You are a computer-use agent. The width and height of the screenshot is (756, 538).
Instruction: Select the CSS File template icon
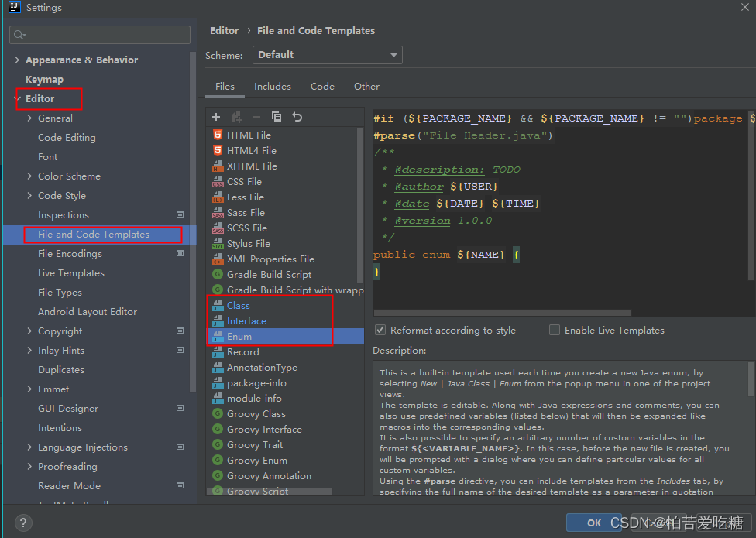tap(218, 182)
